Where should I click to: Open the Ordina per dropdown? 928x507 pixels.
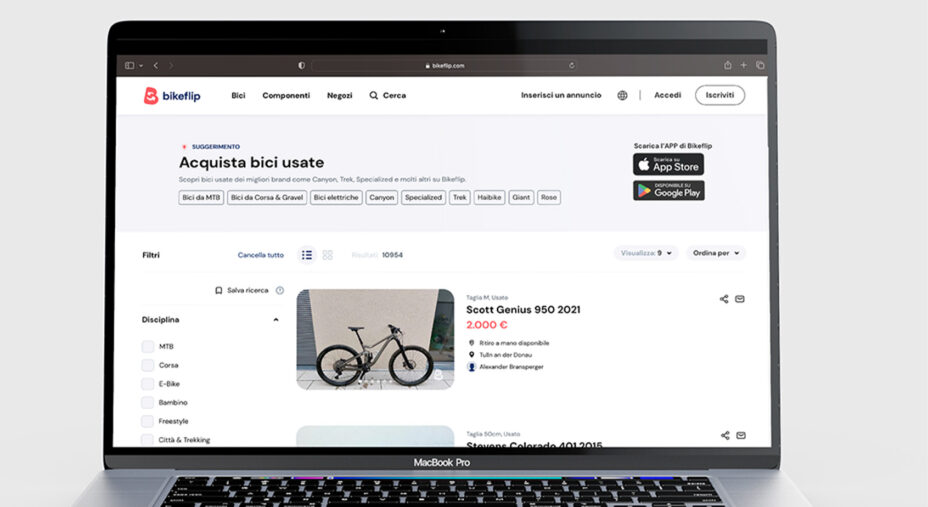716,253
